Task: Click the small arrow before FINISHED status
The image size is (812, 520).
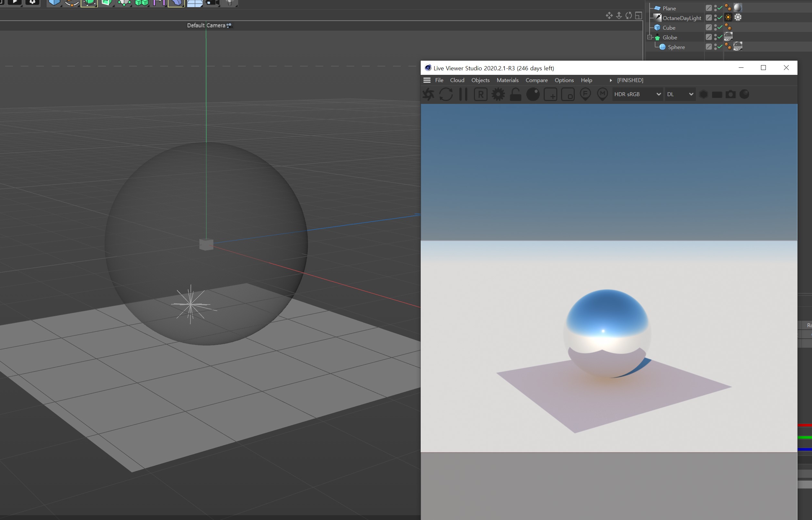Action: coord(611,80)
